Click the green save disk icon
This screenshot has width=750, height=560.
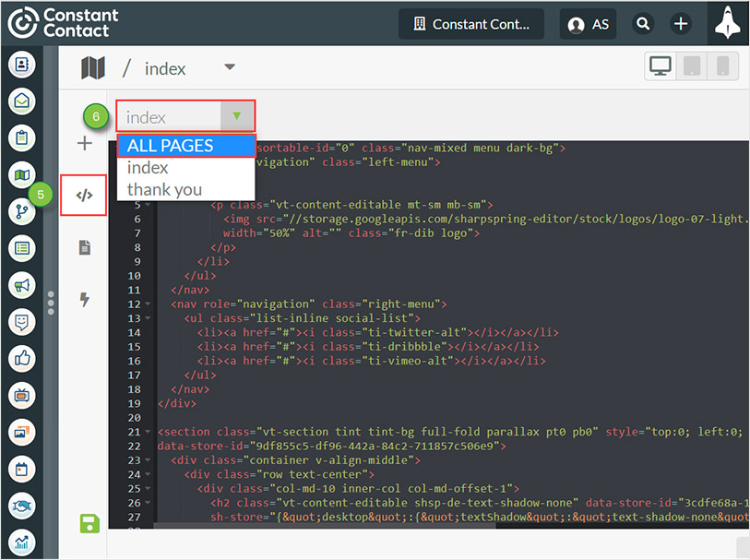pos(89,523)
